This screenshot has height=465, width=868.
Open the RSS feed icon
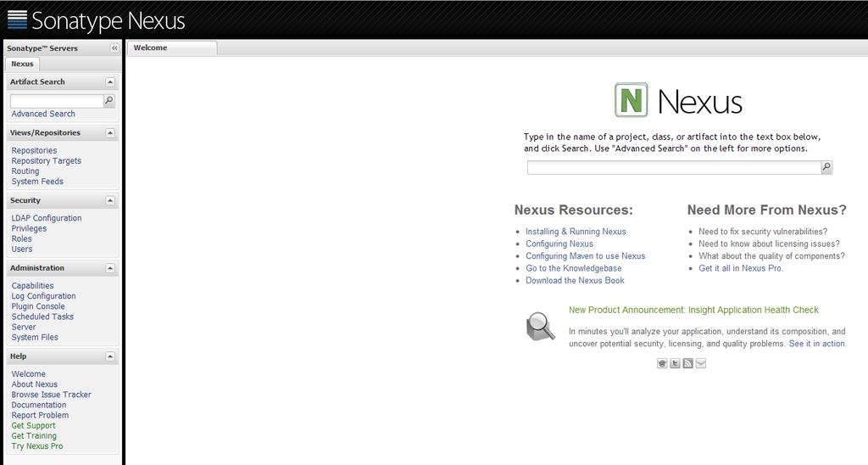pyautogui.click(x=688, y=363)
